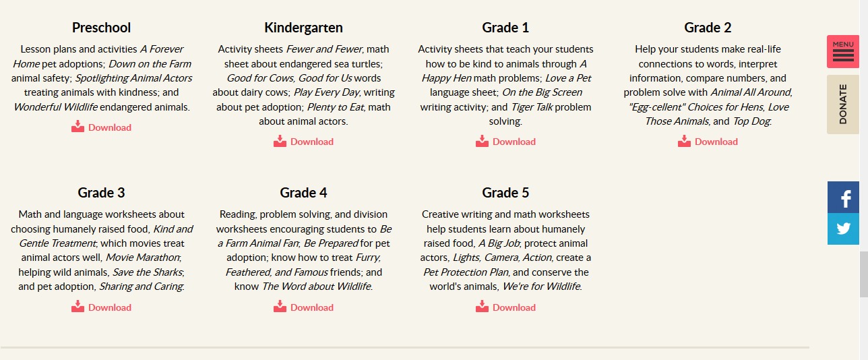This screenshot has height=360, width=868.
Task: Select the Grade 5 heading
Action: pyautogui.click(x=505, y=193)
